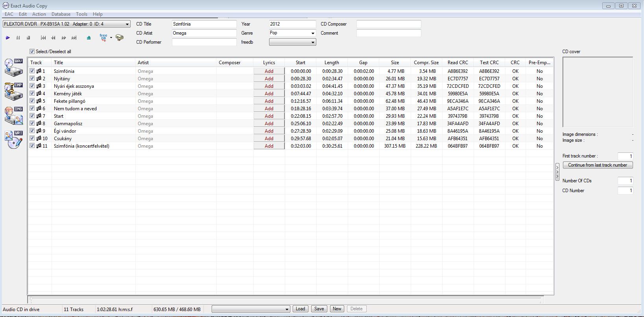Add lyrics for track 1 Szimfónia

[269, 71]
